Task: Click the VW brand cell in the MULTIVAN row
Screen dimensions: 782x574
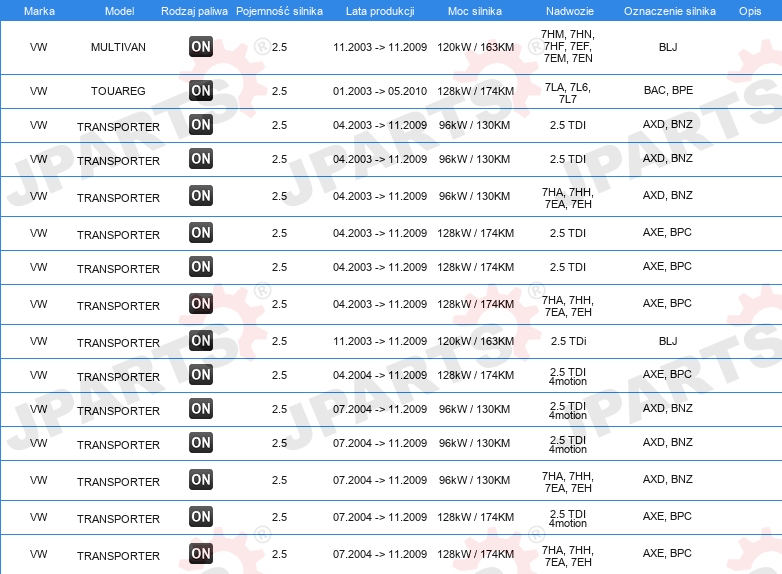Action: click(x=38, y=47)
